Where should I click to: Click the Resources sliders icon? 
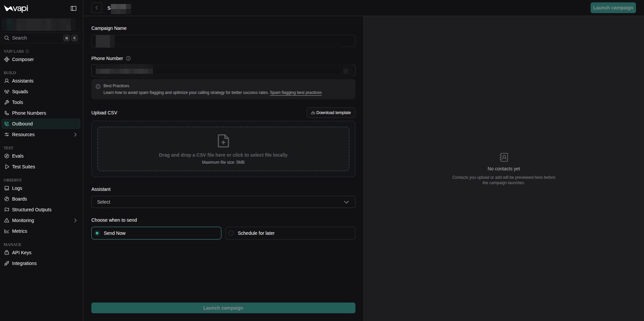(x=7, y=135)
